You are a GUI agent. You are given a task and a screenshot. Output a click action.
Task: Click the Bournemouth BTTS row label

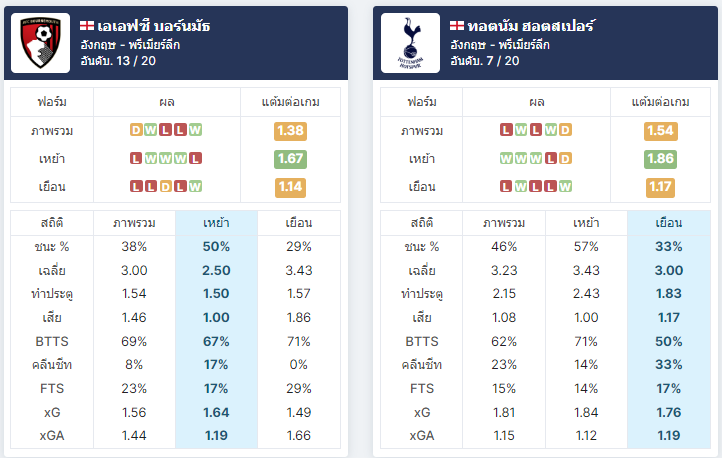coord(52,342)
